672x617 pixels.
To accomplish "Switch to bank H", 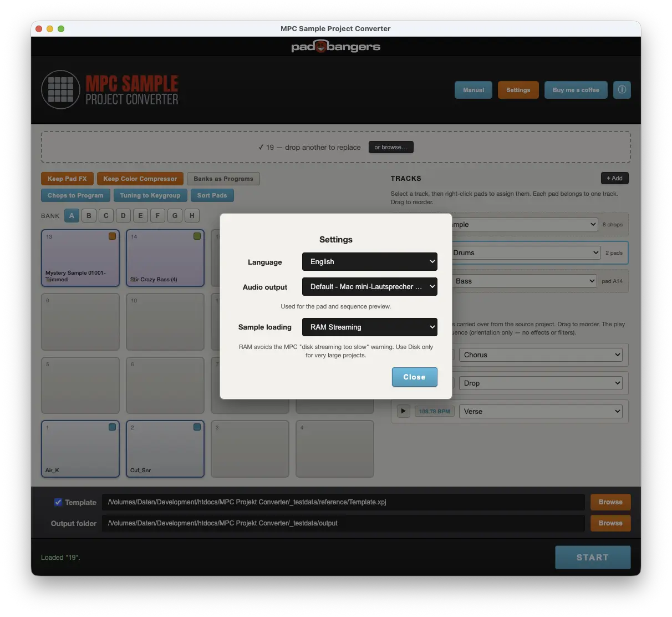I will click(192, 216).
